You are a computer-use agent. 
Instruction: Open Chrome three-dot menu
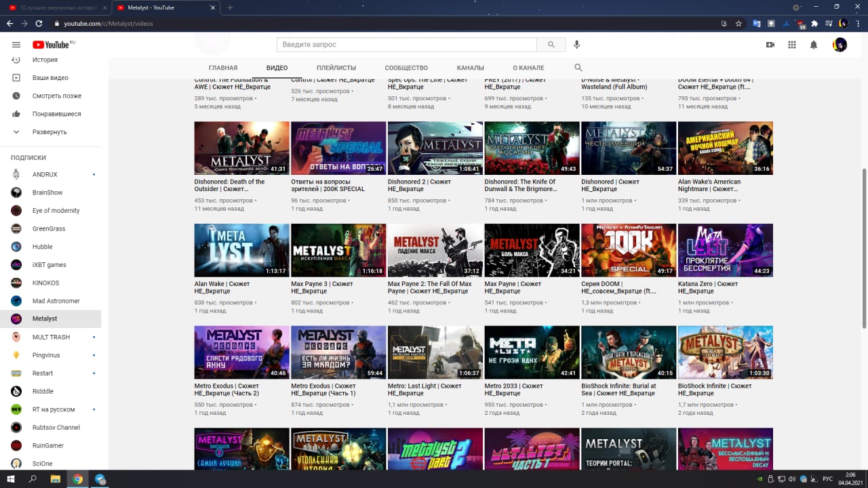[x=859, y=23]
